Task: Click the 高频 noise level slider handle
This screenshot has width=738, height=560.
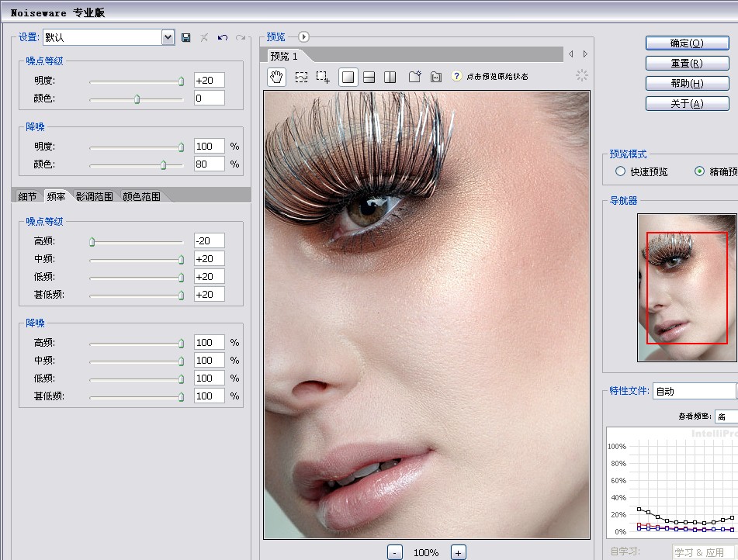Action: [x=92, y=242]
